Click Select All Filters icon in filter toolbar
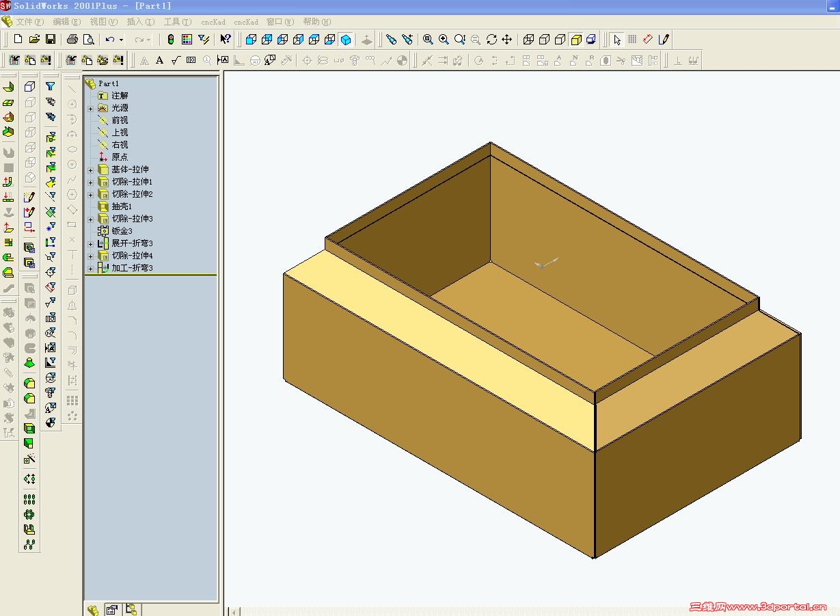 point(50,117)
